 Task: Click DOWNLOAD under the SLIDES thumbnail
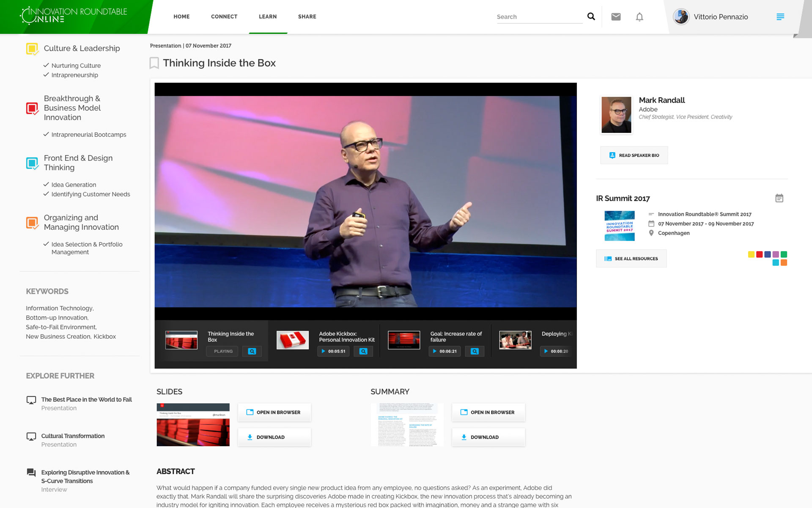(274, 437)
